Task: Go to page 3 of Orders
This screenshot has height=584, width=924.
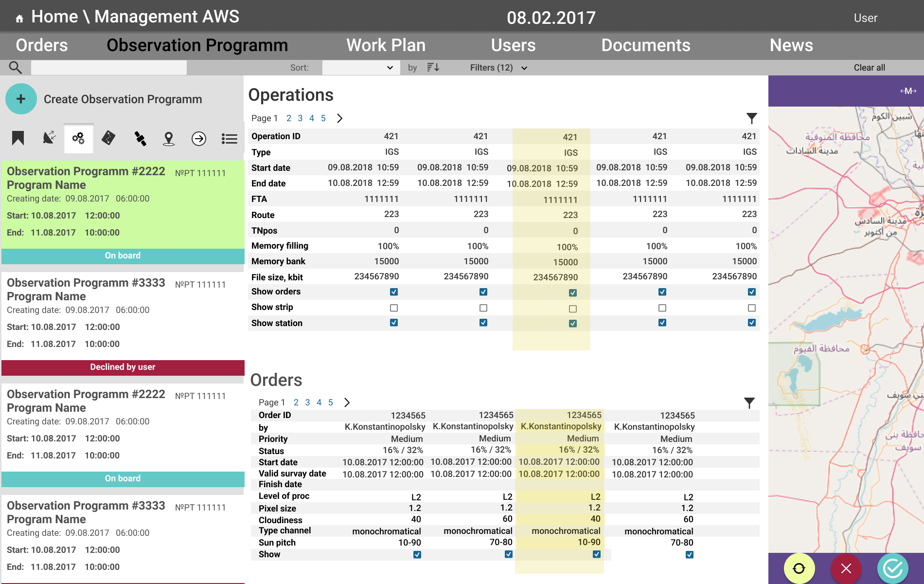Action: [308, 402]
